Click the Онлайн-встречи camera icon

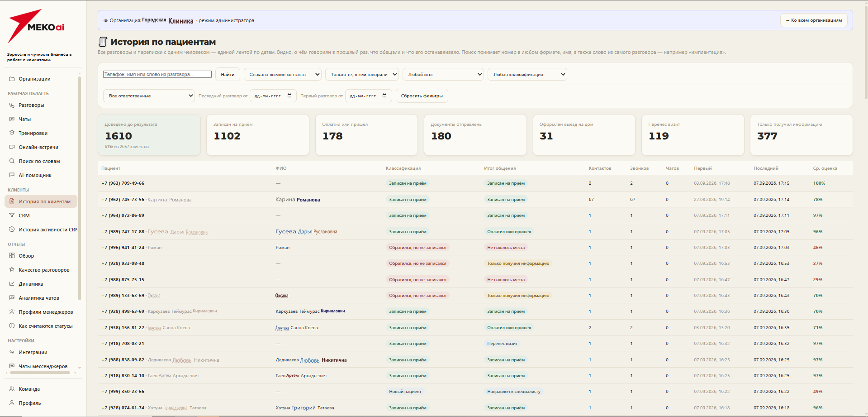[12, 147]
